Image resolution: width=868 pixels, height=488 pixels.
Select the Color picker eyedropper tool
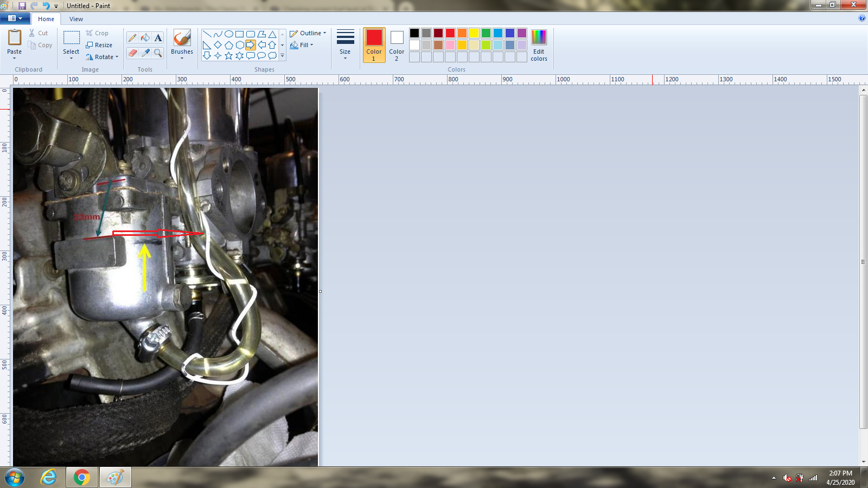(145, 53)
